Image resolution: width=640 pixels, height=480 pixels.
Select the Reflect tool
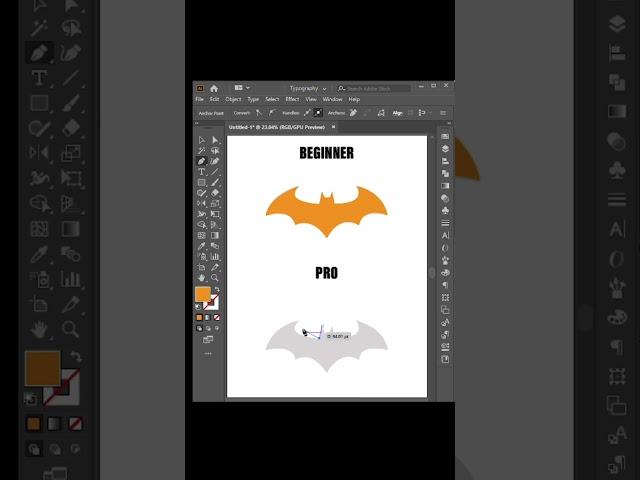click(202, 203)
